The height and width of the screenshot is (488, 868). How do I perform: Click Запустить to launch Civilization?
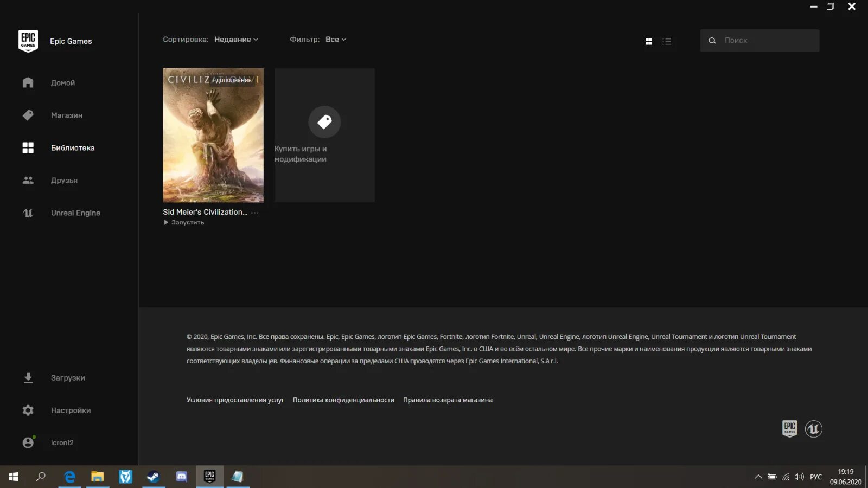pos(184,222)
